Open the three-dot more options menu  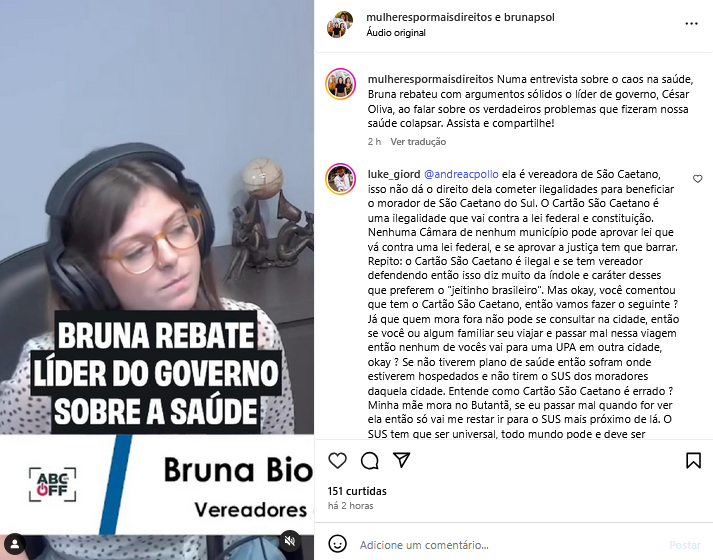tap(691, 24)
